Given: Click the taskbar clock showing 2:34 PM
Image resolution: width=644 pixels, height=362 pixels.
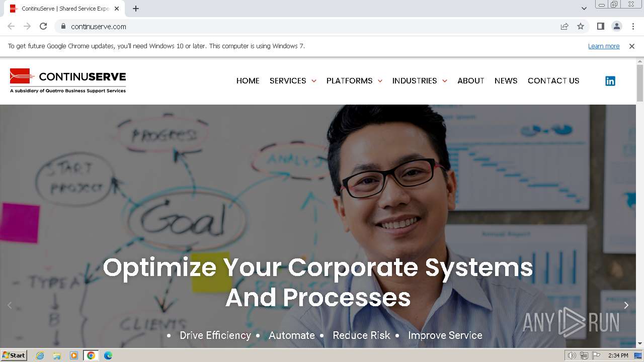Looking at the screenshot, I should pyautogui.click(x=618, y=355).
